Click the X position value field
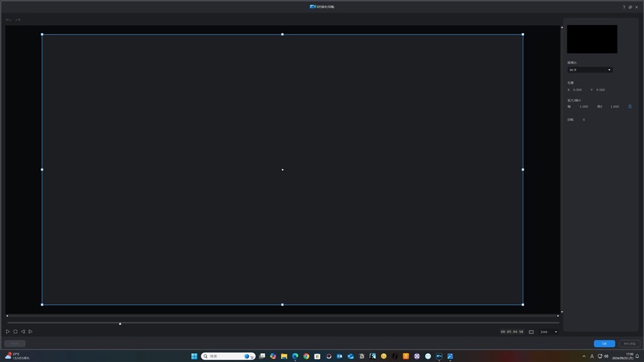The height and width of the screenshot is (362, 644). [577, 90]
